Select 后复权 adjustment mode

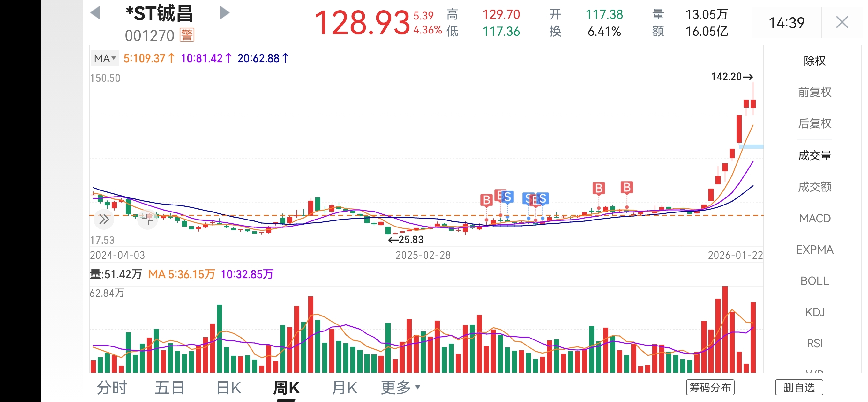tap(814, 124)
